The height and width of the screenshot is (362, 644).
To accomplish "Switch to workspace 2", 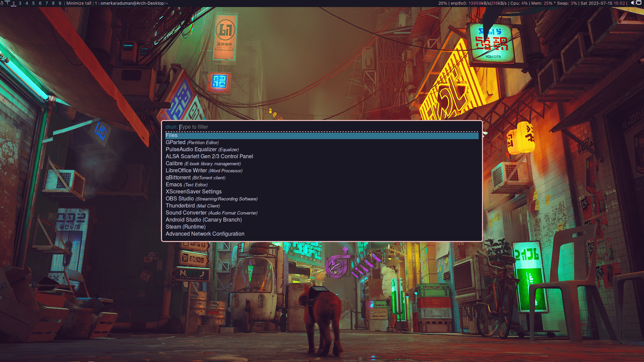I will click(14, 3).
